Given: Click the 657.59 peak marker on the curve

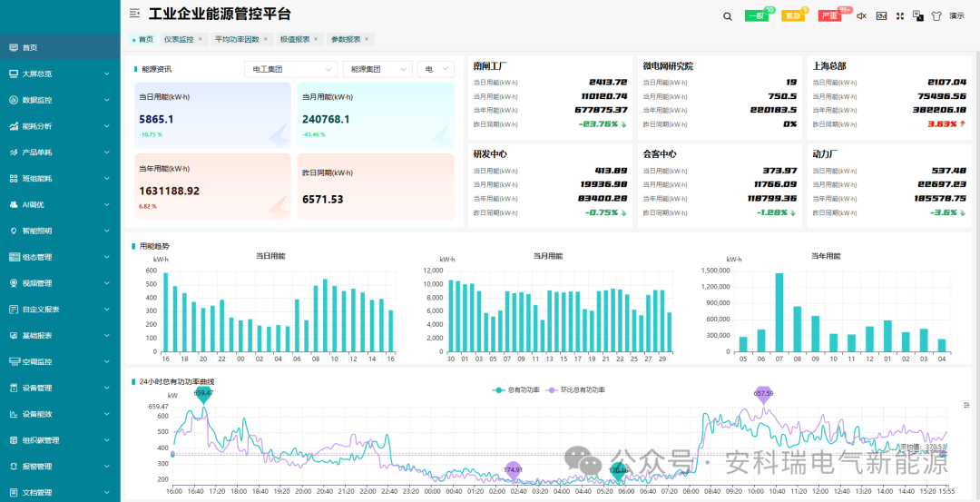Looking at the screenshot, I should pyautogui.click(x=764, y=395).
